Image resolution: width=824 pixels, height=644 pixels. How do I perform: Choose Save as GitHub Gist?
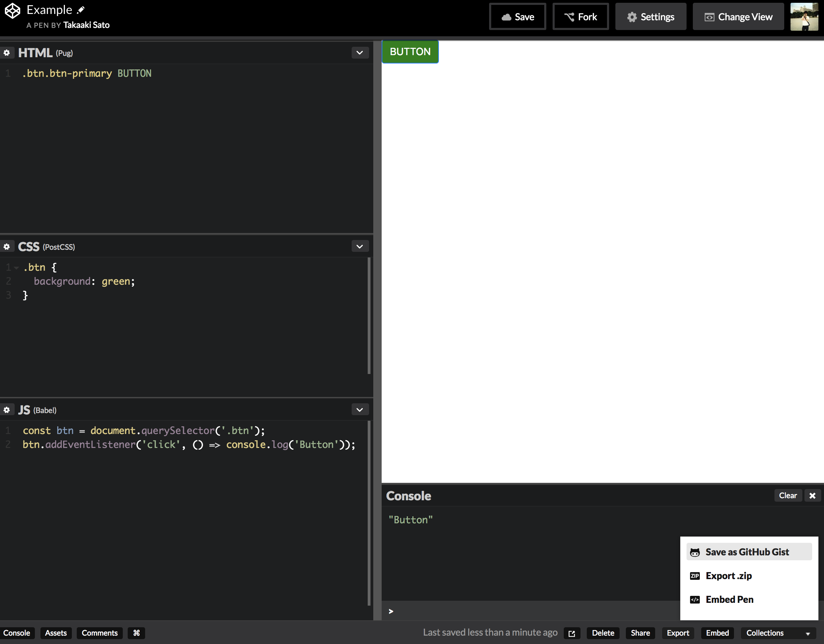pyautogui.click(x=749, y=552)
